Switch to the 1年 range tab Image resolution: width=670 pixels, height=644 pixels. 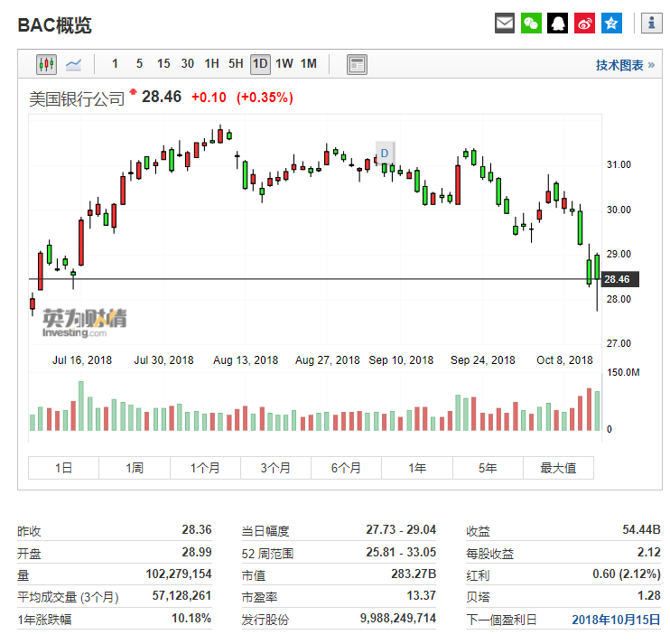point(416,468)
